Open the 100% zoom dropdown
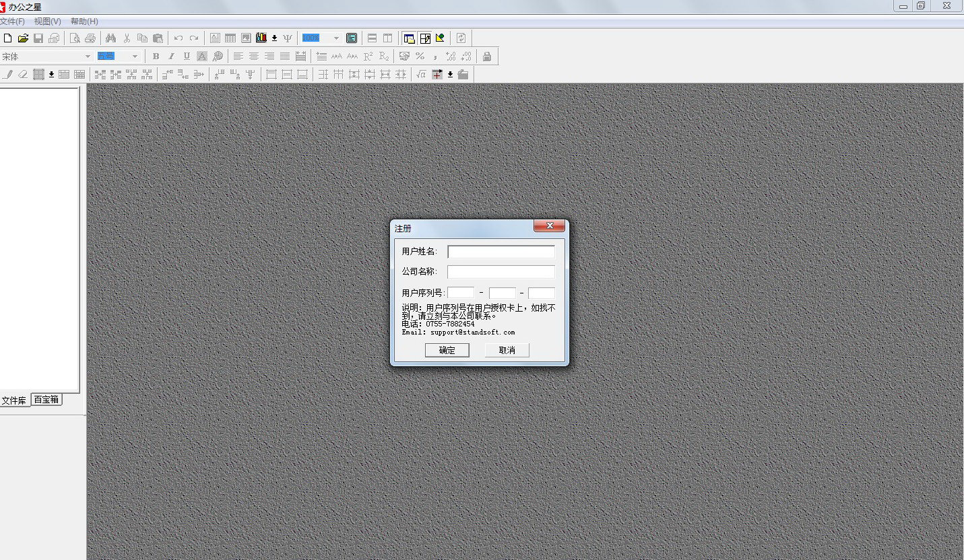The image size is (964, 560). (336, 38)
